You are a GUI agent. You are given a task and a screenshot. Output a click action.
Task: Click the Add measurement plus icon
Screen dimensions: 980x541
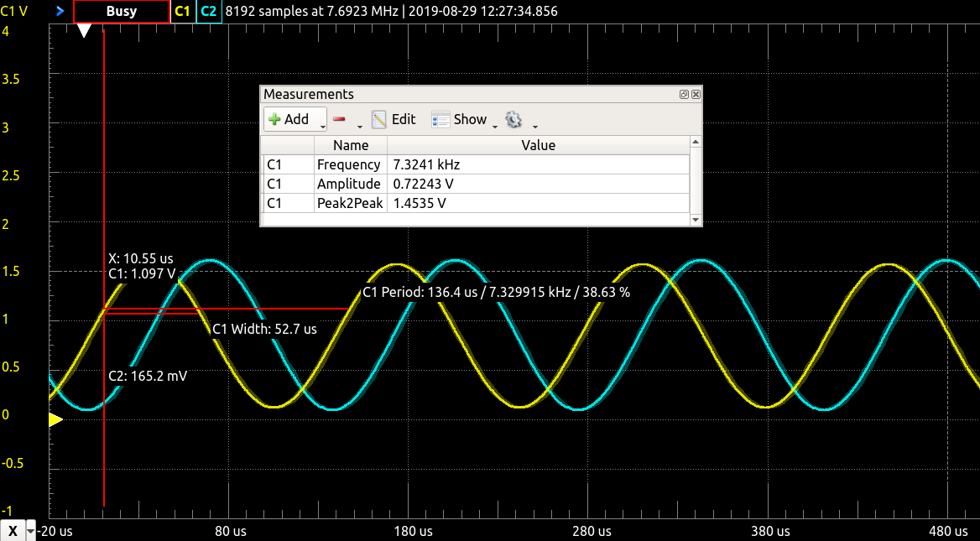click(274, 119)
